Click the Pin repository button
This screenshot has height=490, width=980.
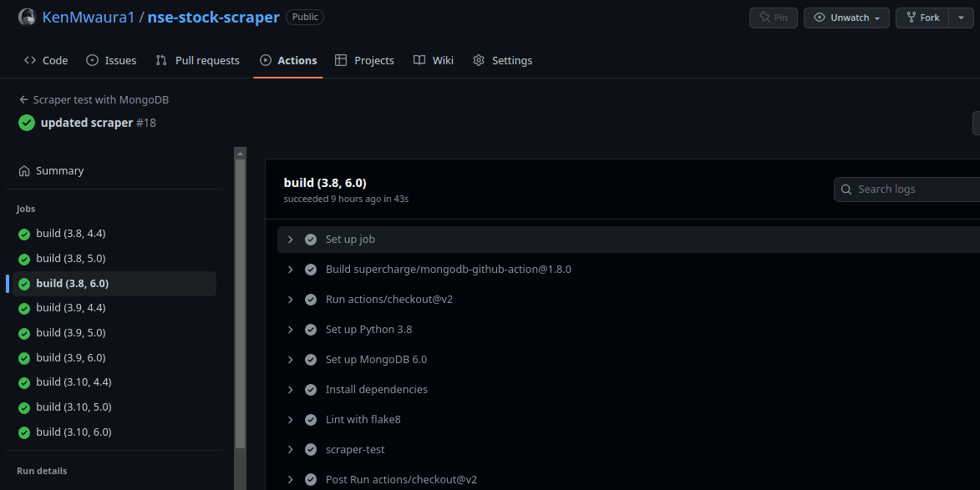click(x=773, y=18)
